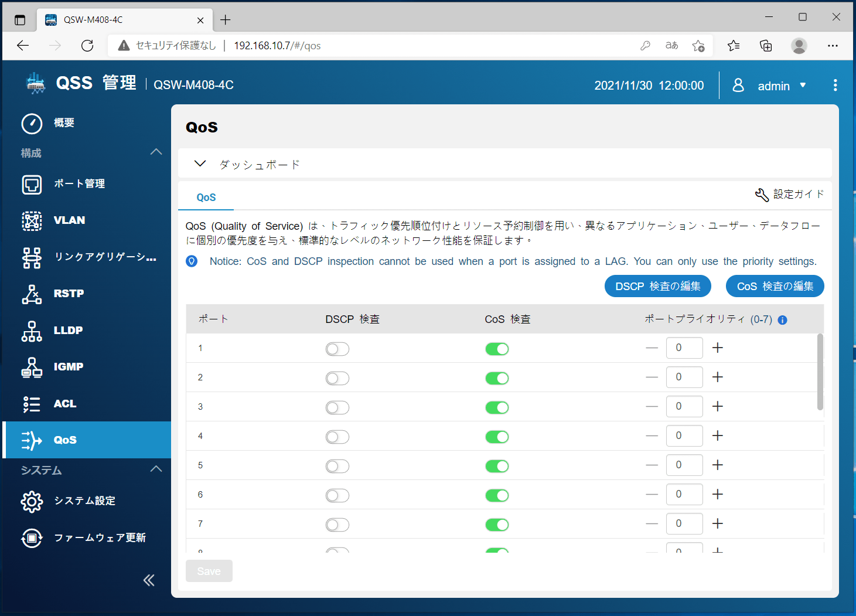Disable CoS inspection for port 1

click(497, 349)
